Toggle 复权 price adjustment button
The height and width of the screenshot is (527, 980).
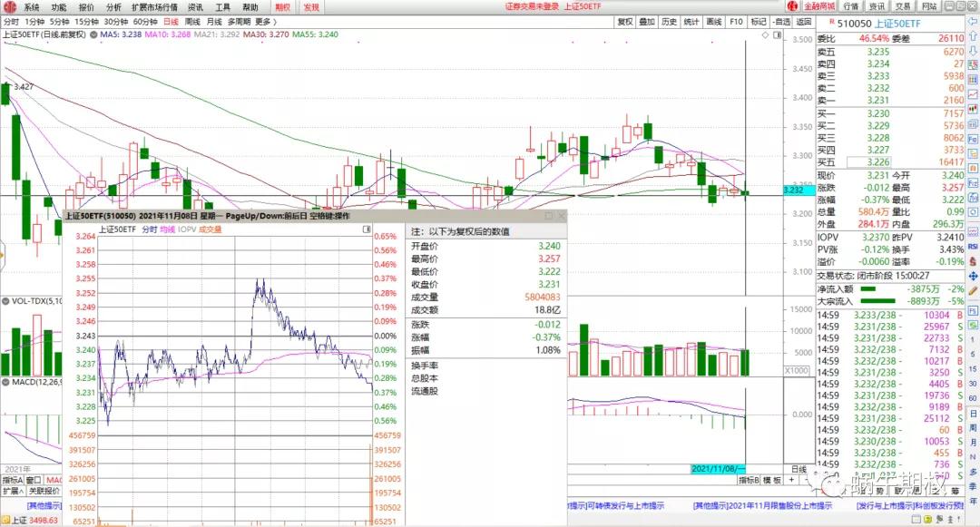[624, 22]
